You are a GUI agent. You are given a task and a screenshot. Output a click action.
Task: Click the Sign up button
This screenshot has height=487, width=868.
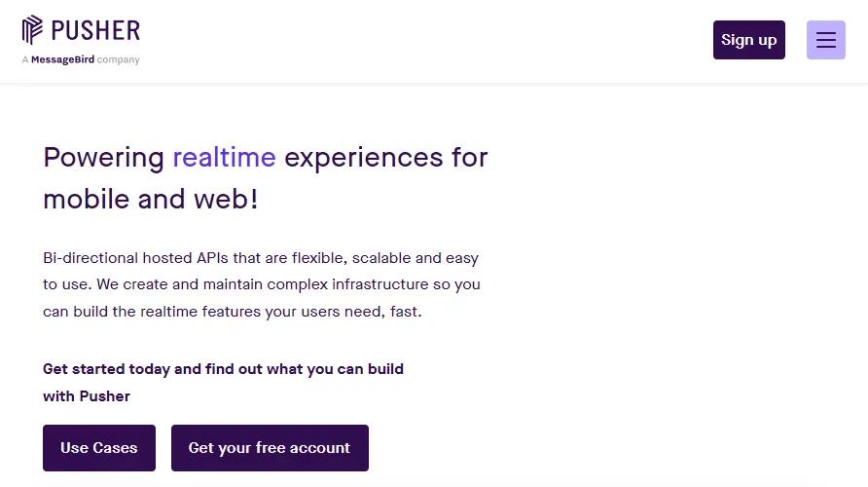(x=748, y=40)
